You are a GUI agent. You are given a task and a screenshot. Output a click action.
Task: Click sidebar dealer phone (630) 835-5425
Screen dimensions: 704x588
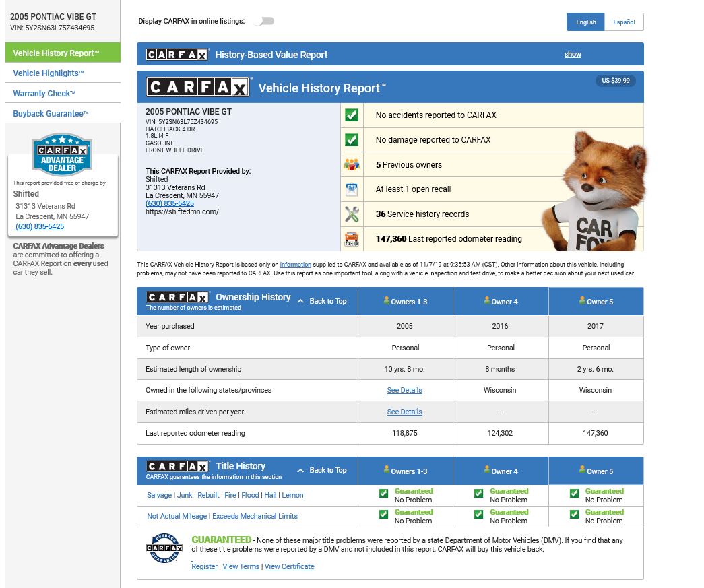click(40, 226)
